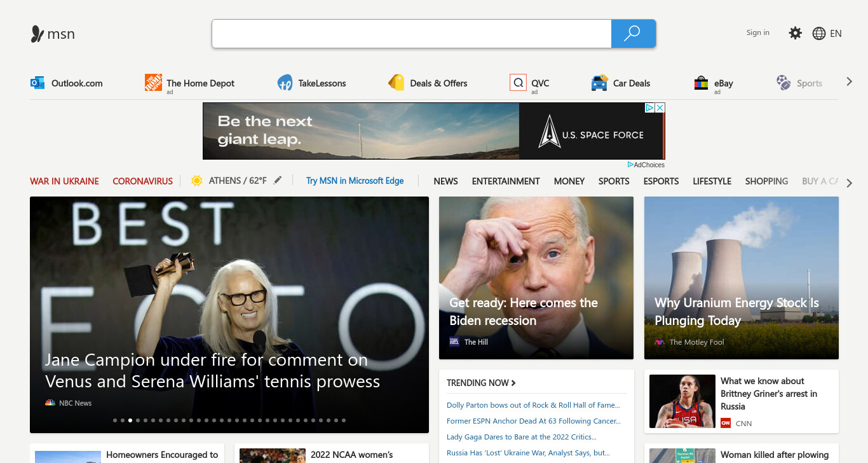Click The Hill source icon

click(454, 342)
